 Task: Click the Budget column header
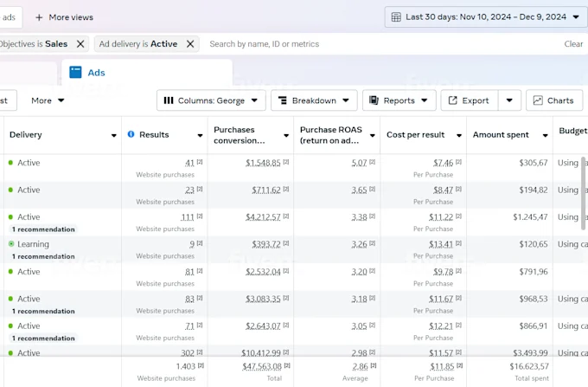click(x=572, y=131)
